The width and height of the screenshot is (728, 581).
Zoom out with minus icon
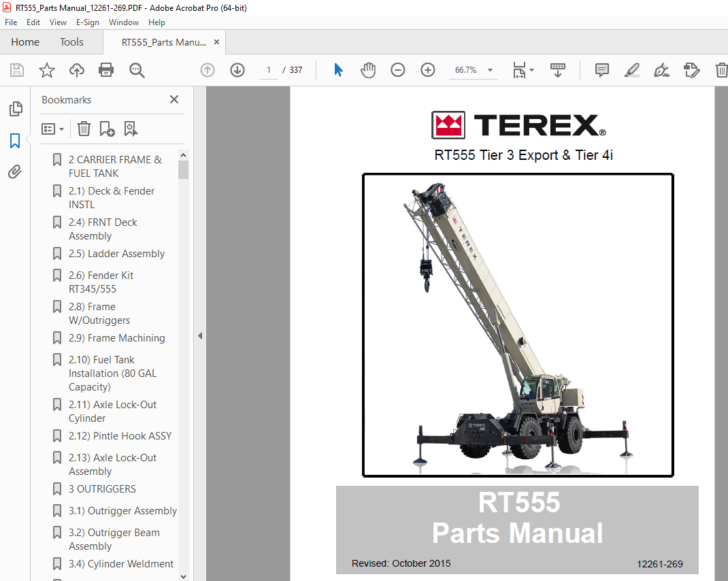(x=398, y=70)
